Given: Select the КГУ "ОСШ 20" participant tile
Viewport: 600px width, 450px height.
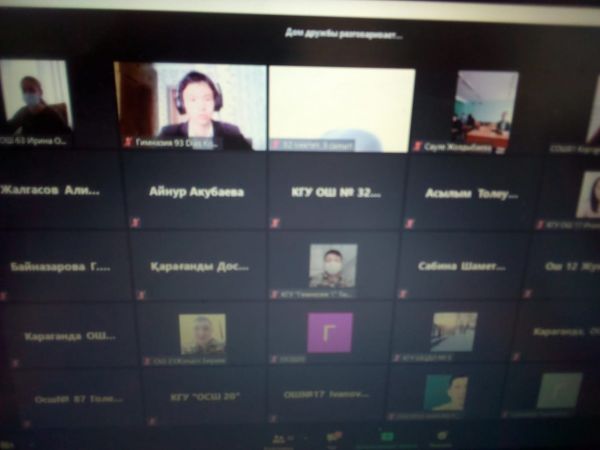Looking at the screenshot, I should [x=203, y=397].
